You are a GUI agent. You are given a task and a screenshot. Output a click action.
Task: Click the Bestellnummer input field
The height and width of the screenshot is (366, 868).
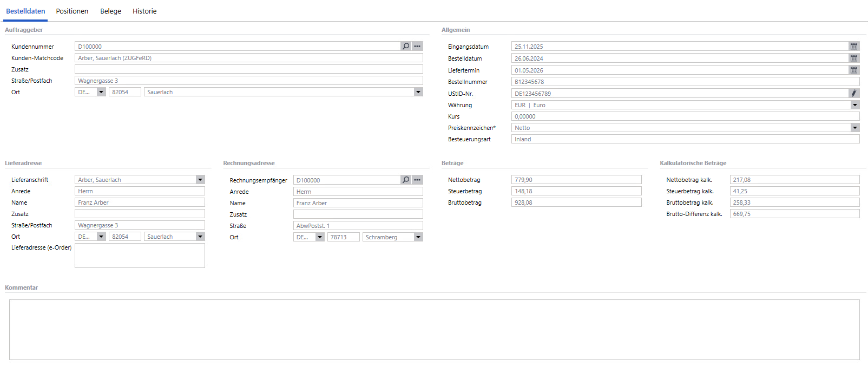(x=685, y=82)
